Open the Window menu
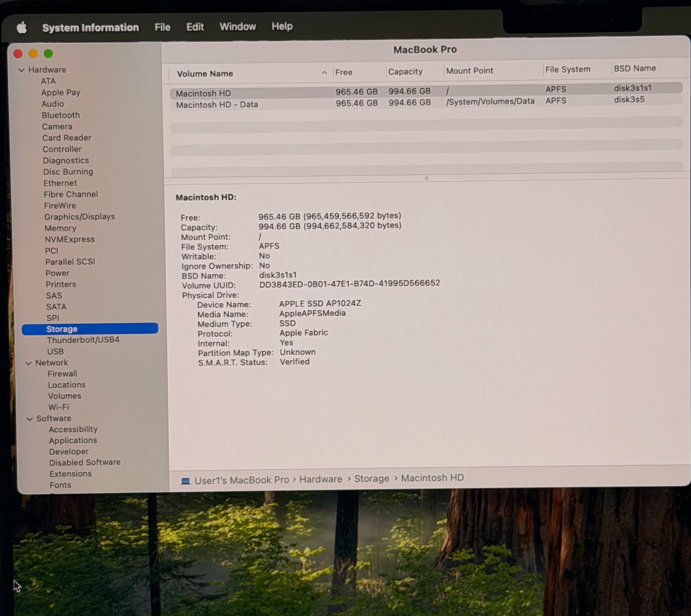Screen dimensions: 691x616 pos(238,26)
